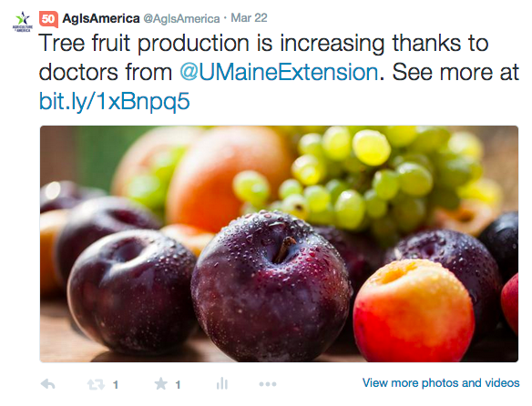Open the Mar 22 timestamp
This screenshot has height=406, width=532.
(249, 18)
